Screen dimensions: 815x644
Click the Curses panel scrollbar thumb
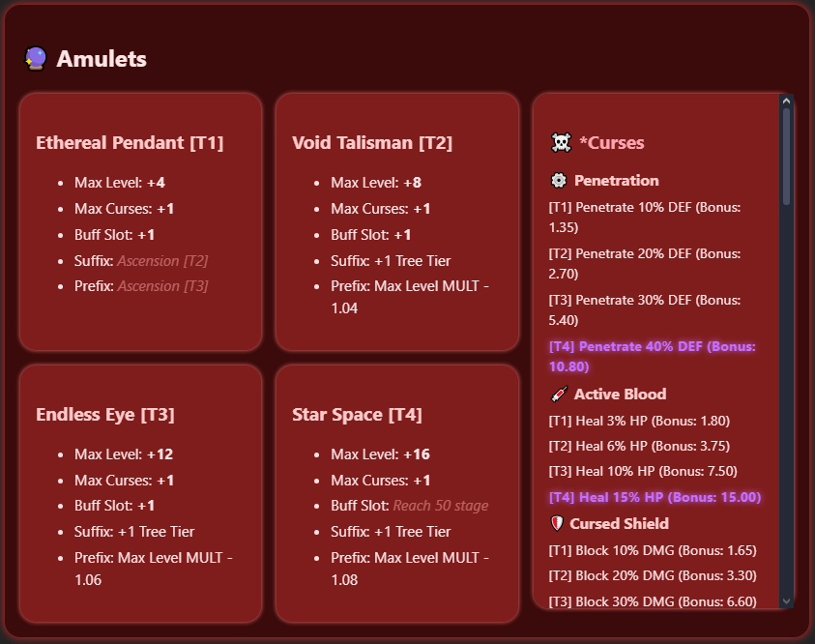[786, 156]
